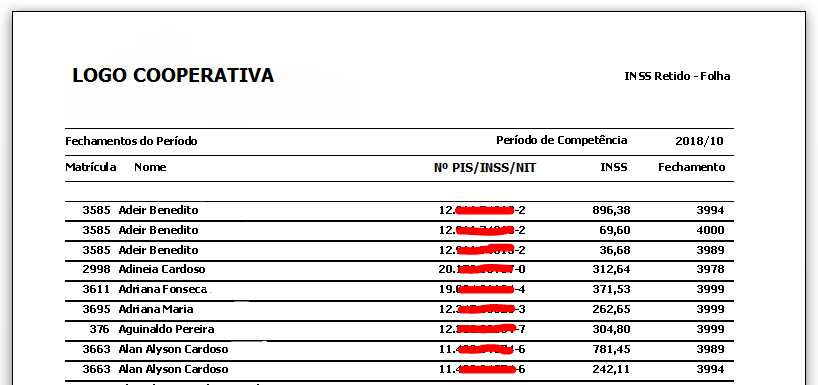Click the Fechamentos do Período label
The width and height of the screenshot is (818, 385).
point(131,141)
